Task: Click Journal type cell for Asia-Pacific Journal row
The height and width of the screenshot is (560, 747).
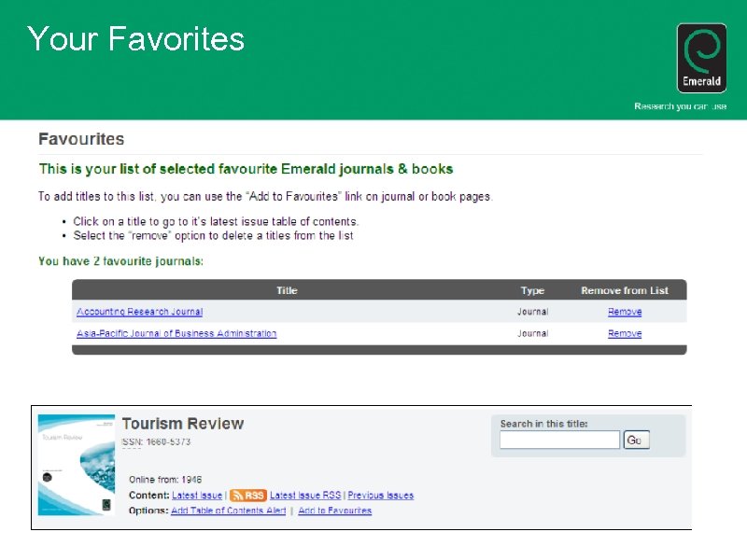Action: click(532, 333)
